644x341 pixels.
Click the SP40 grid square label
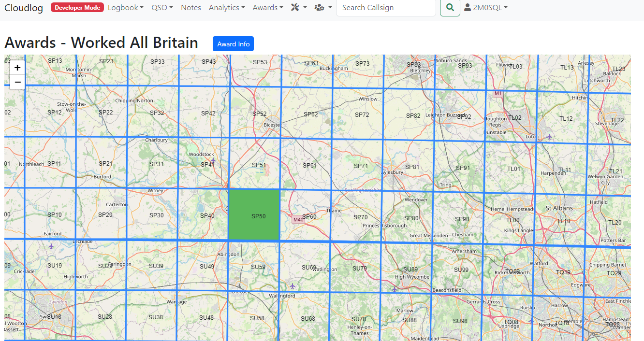(x=207, y=216)
